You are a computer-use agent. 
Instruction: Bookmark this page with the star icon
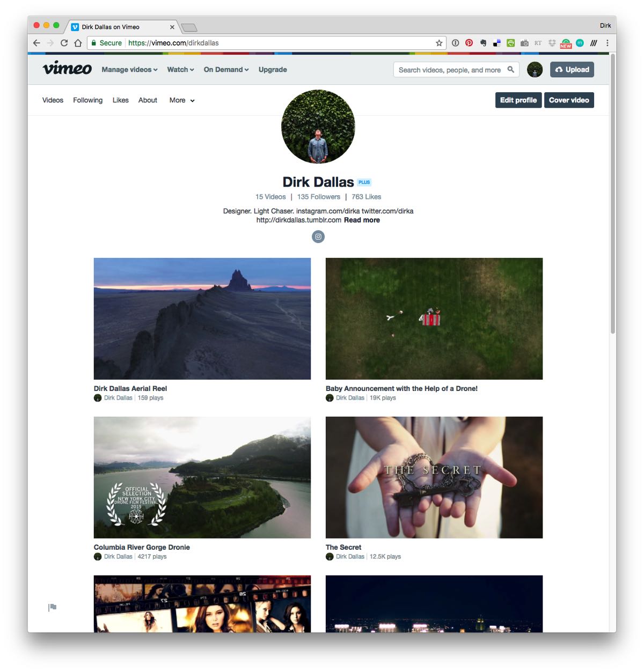pyautogui.click(x=439, y=43)
